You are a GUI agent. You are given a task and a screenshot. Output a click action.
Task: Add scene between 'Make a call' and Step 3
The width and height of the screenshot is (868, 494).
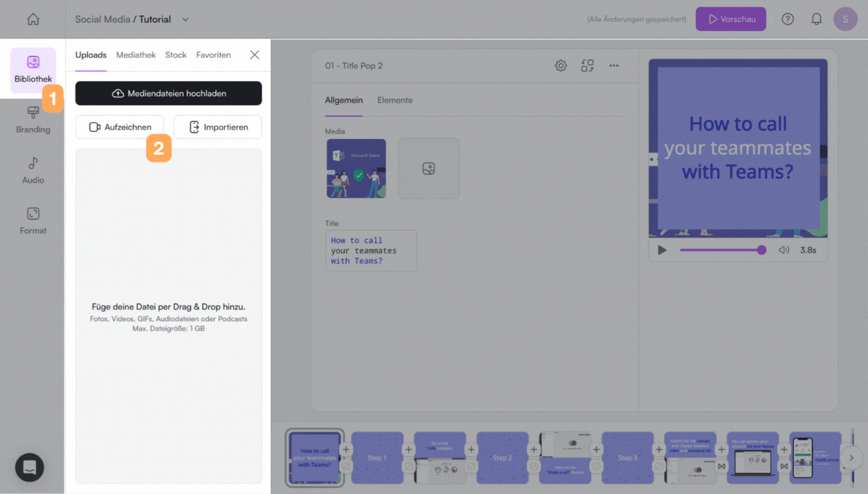pyautogui.click(x=597, y=449)
